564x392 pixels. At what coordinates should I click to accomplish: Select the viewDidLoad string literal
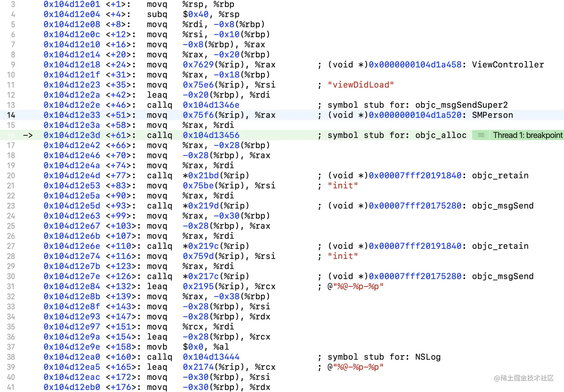coord(360,85)
